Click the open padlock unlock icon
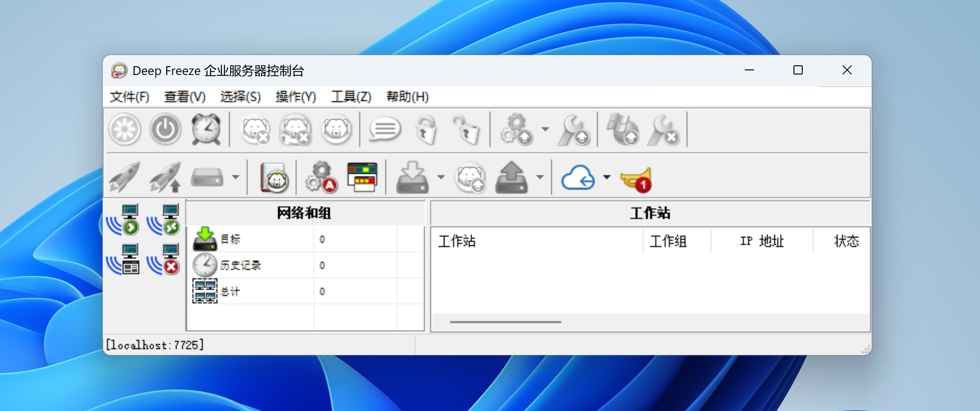This screenshot has width=980, height=411. point(466,129)
